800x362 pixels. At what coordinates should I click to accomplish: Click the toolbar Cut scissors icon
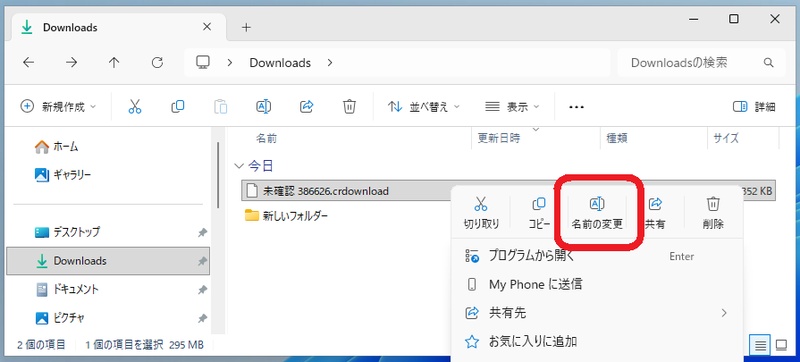pos(135,107)
